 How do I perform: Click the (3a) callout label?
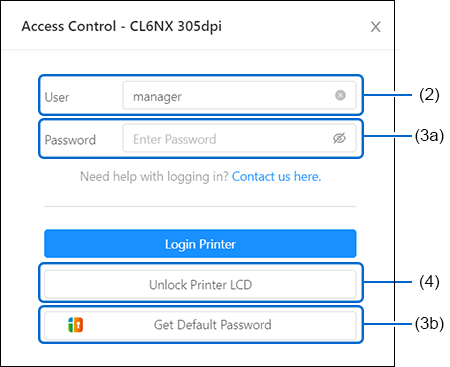(x=429, y=136)
